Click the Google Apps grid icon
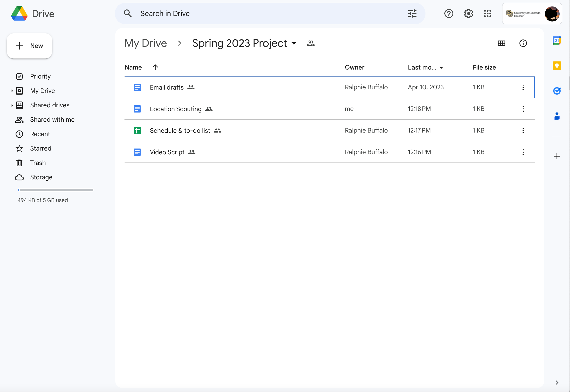 pyautogui.click(x=488, y=14)
